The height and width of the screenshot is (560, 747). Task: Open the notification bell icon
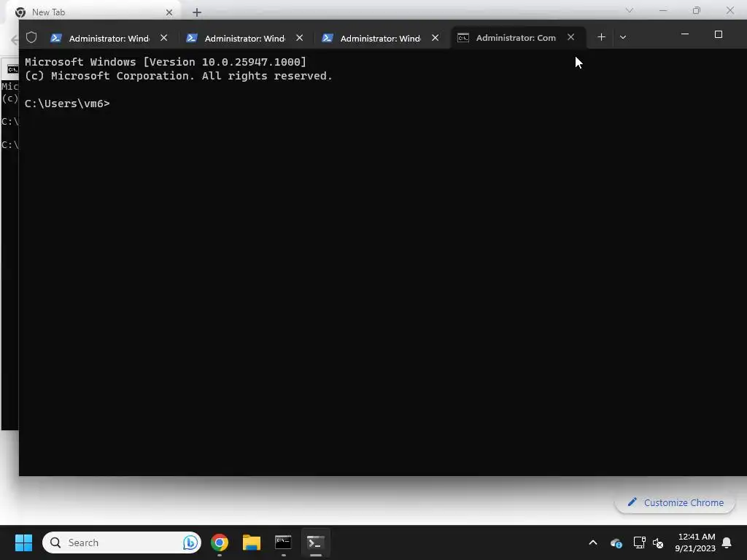click(x=727, y=542)
